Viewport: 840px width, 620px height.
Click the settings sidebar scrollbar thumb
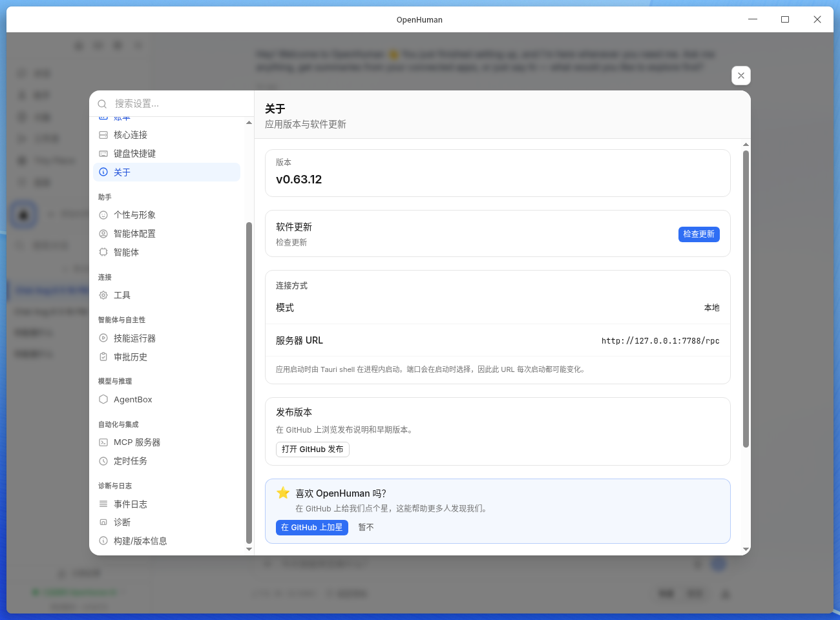point(249,383)
